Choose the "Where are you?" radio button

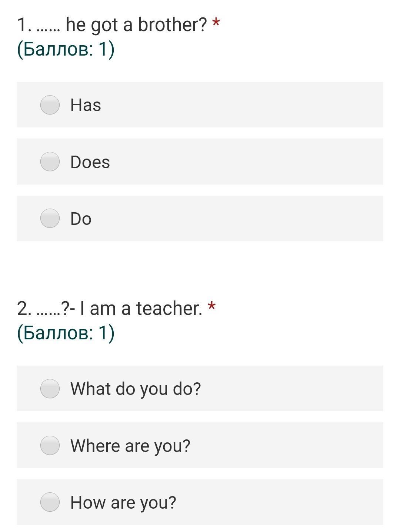click(x=50, y=445)
